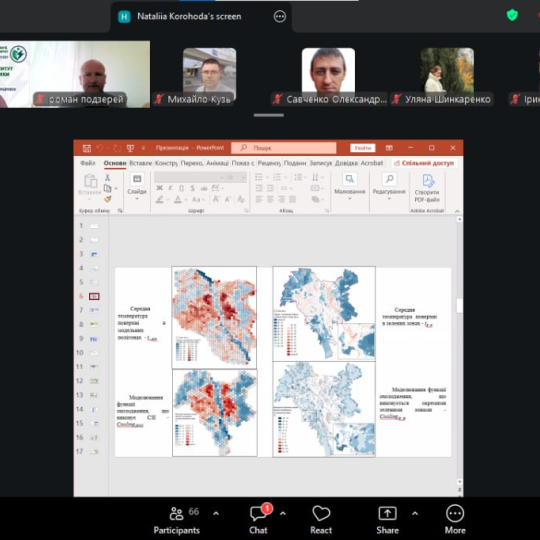Click the start slideshow quick access icon
Screen dimensions: 540x540
[130, 148]
